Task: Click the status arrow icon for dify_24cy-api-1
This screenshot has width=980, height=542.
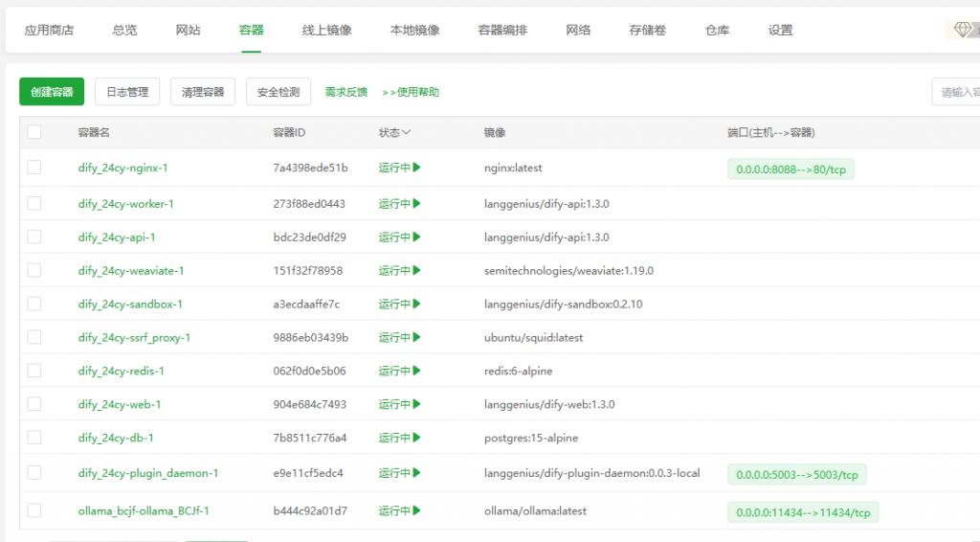Action: 417,237
